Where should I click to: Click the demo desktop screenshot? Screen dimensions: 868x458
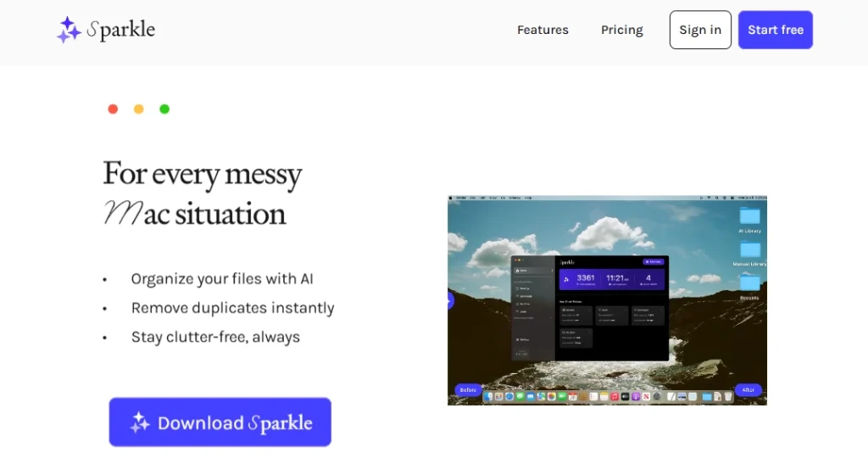(x=607, y=300)
